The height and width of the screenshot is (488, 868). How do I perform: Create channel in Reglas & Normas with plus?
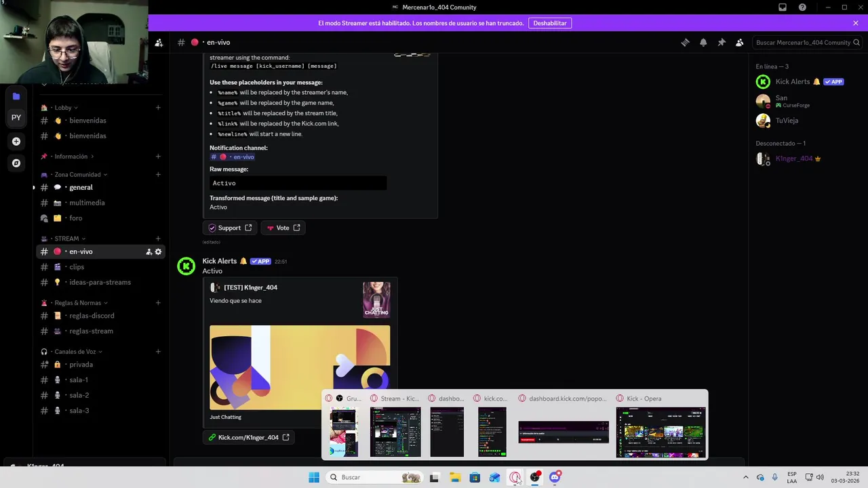coord(158,303)
